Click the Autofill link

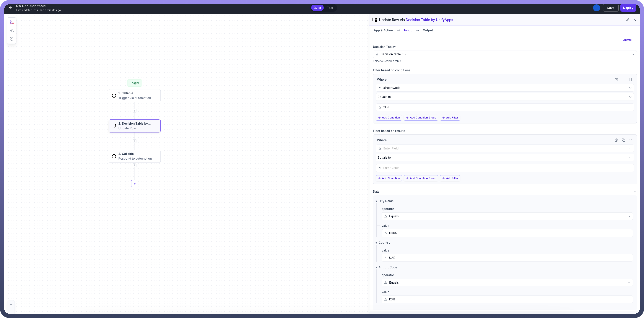pyautogui.click(x=628, y=40)
